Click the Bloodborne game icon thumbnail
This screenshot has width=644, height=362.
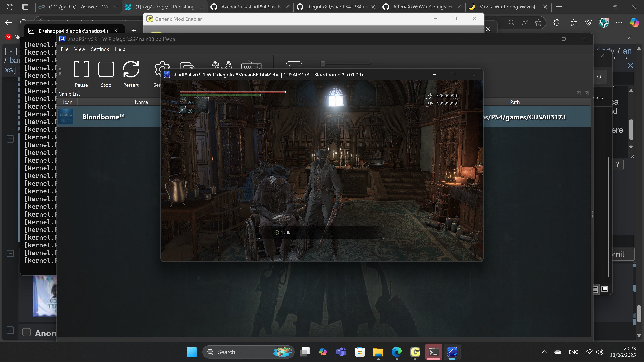tap(66, 117)
